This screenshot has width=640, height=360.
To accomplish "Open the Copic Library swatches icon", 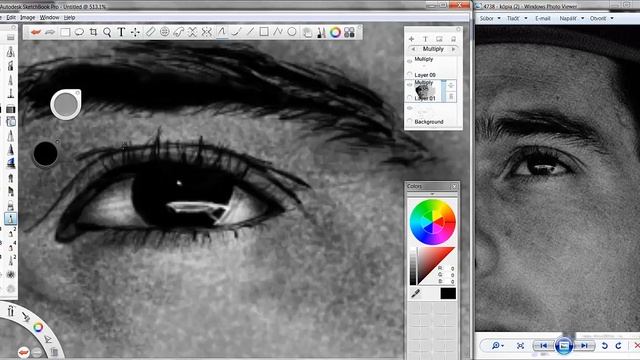I will [349, 33].
